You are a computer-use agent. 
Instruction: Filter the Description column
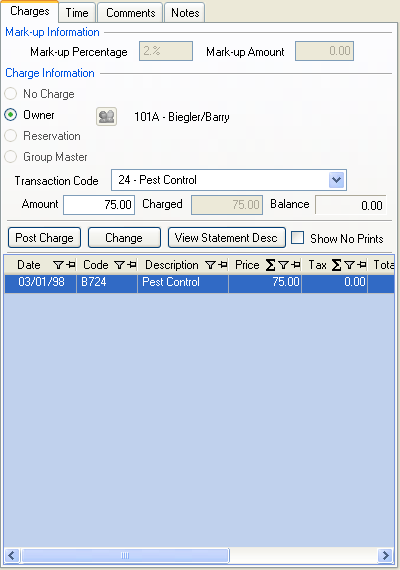point(210,265)
